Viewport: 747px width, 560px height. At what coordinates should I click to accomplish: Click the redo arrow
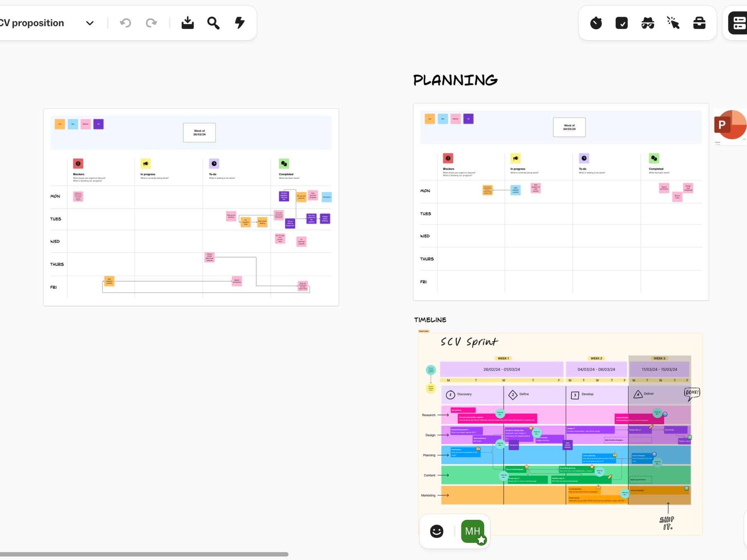pos(151,23)
